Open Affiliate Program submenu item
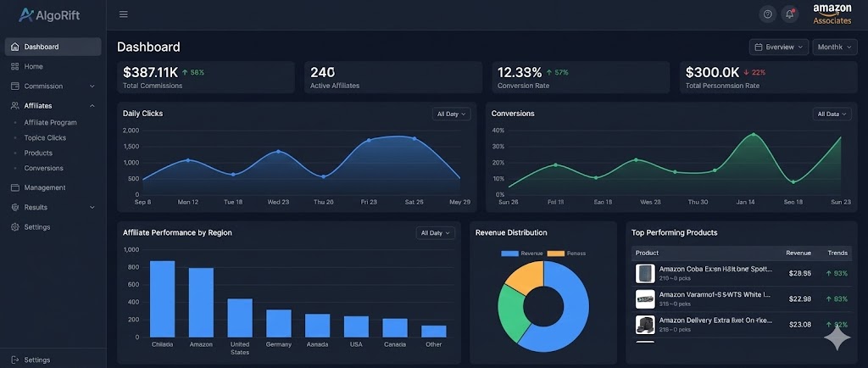This screenshot has width=868, height=368. [x=50, y=123]
